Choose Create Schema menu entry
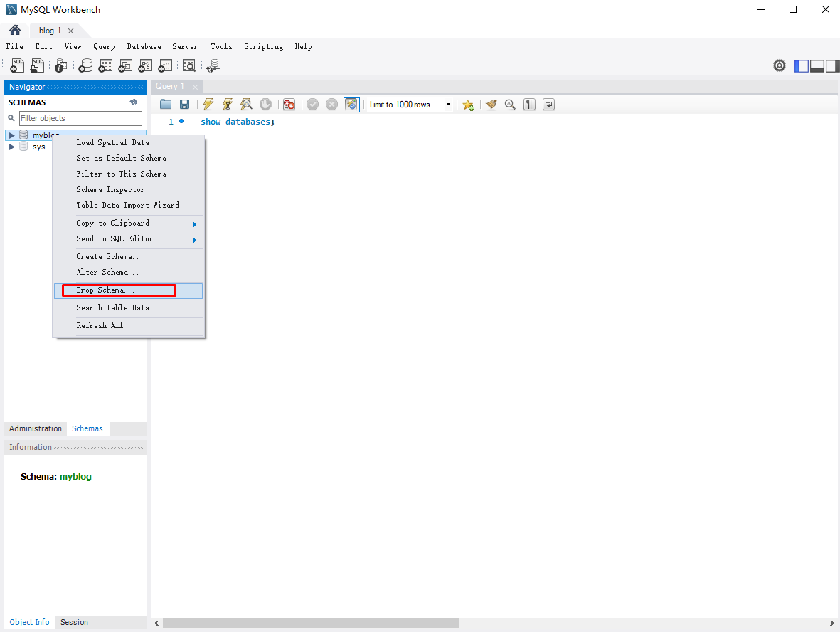This screenshot has height=632, width=840. 129,256
